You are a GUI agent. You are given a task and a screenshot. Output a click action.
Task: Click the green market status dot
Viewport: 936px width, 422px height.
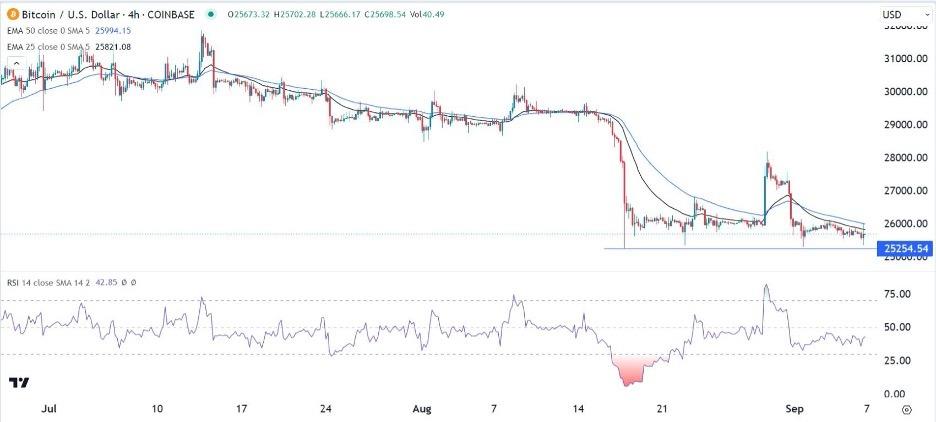click(x=210, y=14)
